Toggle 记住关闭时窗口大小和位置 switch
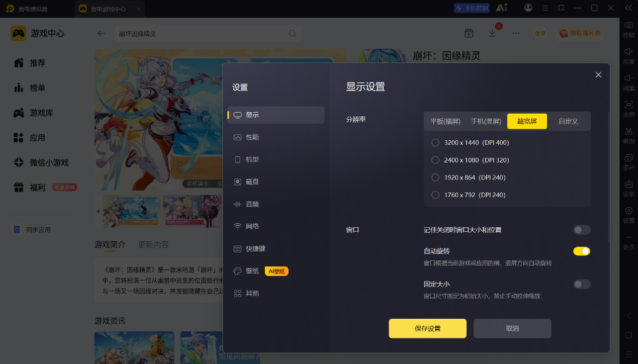This screenshot has width=638, height=364. 582,230
